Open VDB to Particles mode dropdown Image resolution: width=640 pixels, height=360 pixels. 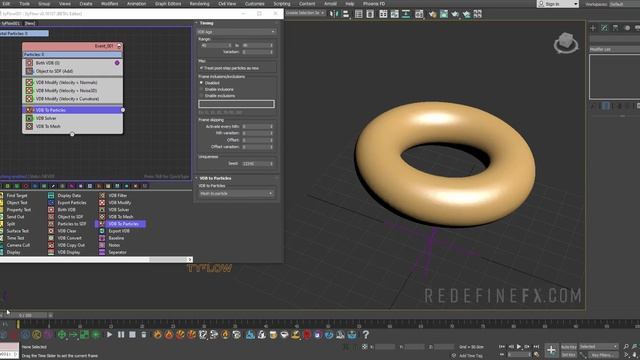coord(236,193)
